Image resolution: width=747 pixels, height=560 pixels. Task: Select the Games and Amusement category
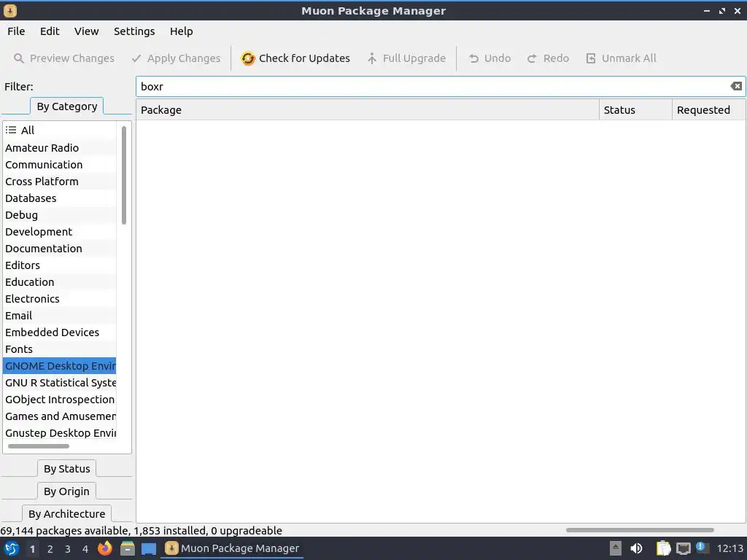pos(60,416)
